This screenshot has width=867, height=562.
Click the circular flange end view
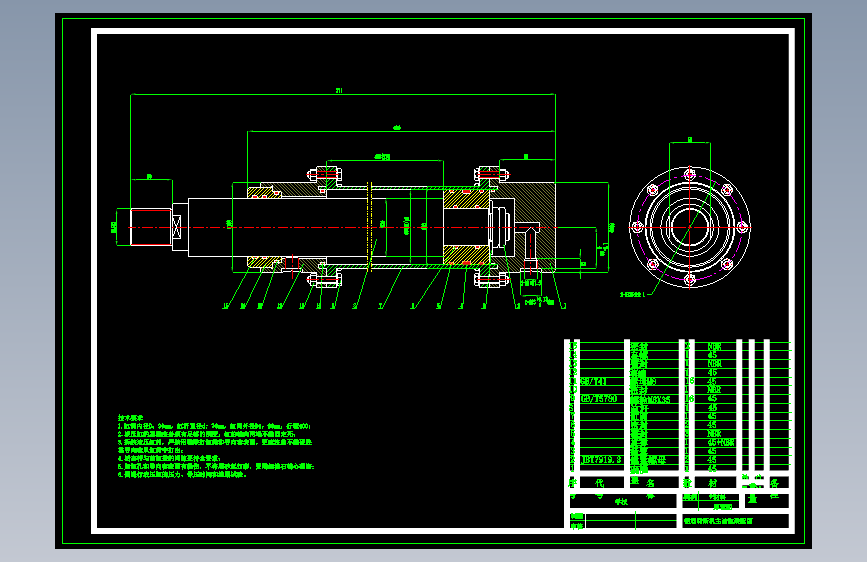690,227
